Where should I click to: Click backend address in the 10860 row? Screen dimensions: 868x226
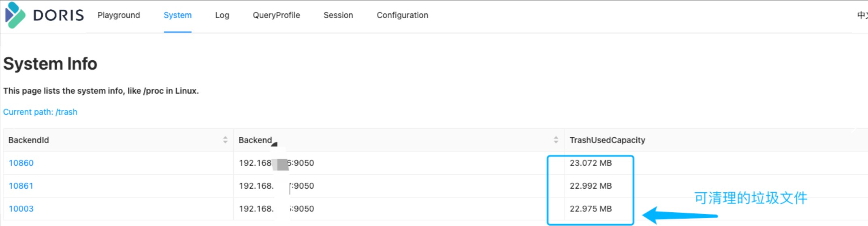[276, 163]
